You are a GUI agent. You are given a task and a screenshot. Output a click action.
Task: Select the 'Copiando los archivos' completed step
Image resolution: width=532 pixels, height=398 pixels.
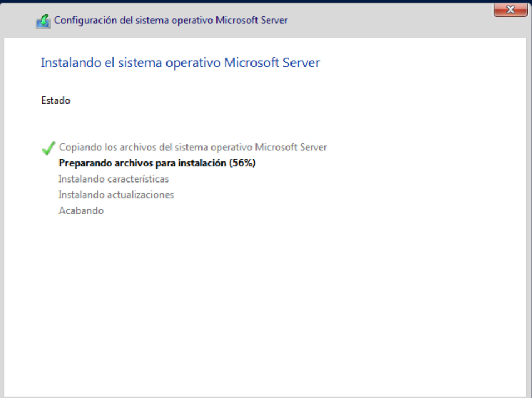pos(193,148)
